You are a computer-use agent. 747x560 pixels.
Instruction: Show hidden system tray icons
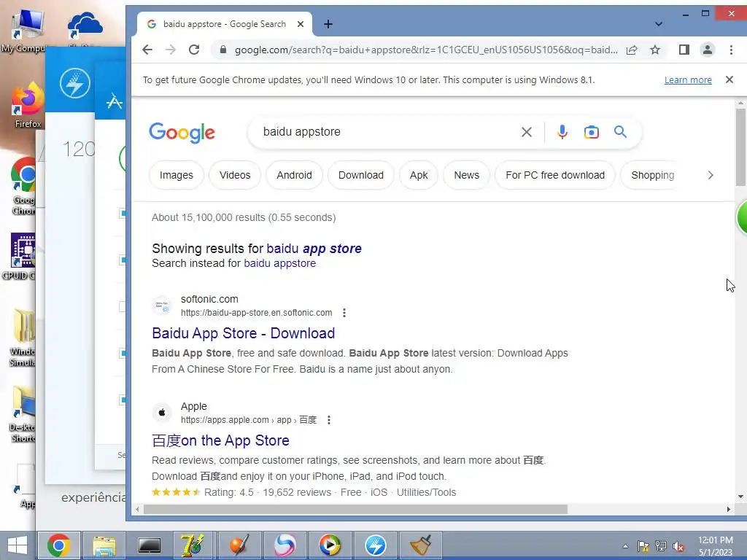(x=625, y=546)
